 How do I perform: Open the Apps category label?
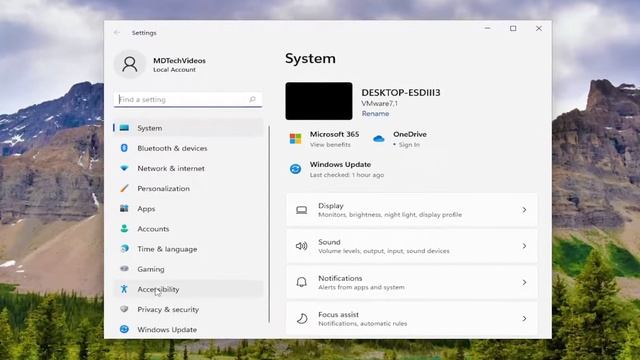point(146,209)
